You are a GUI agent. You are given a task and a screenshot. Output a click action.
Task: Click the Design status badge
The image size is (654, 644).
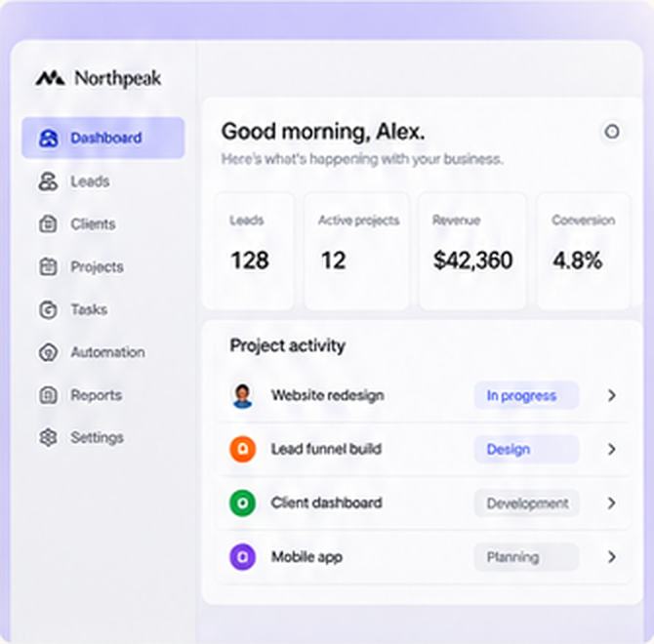coord(526,449)
